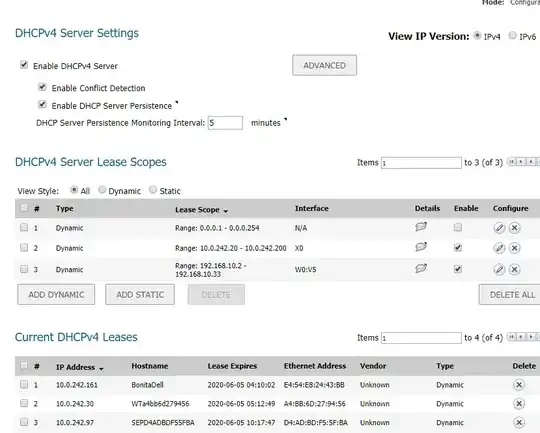540x433 pixels.
Task: Go to next page of current leases
Action: point(531,337)
